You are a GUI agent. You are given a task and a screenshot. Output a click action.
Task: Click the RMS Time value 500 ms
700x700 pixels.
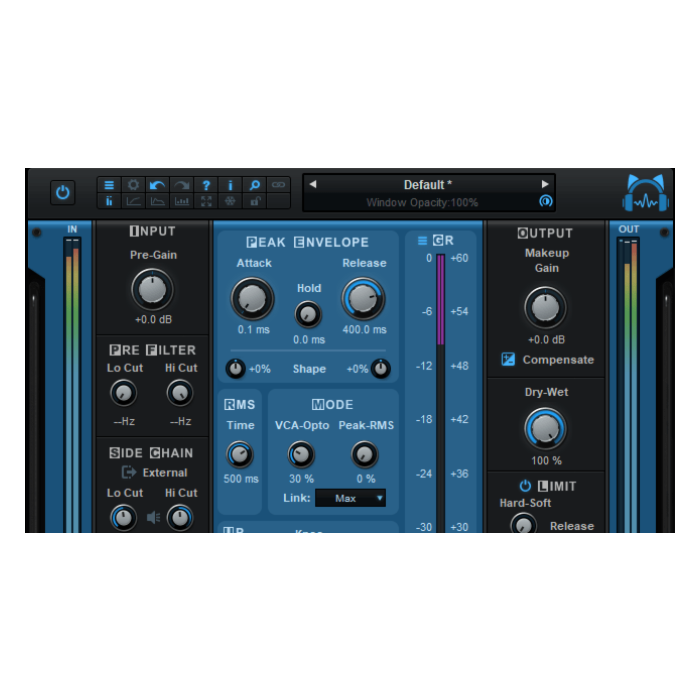click(x=241, y=479)
